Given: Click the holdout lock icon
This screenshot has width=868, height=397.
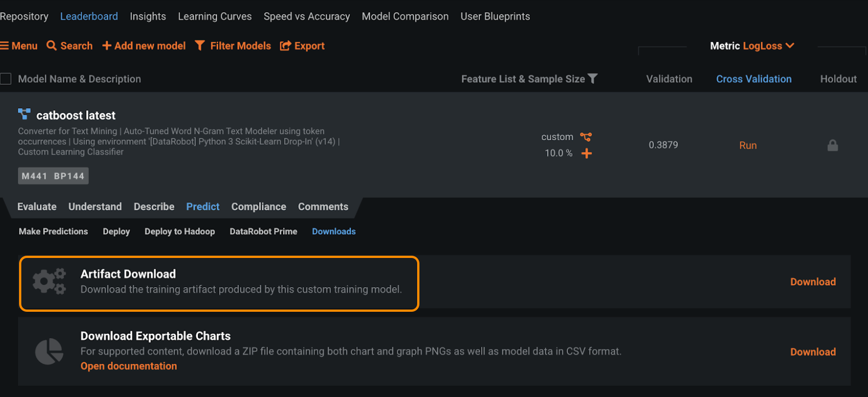Looking at the screenshot, I should coord(833,145).
